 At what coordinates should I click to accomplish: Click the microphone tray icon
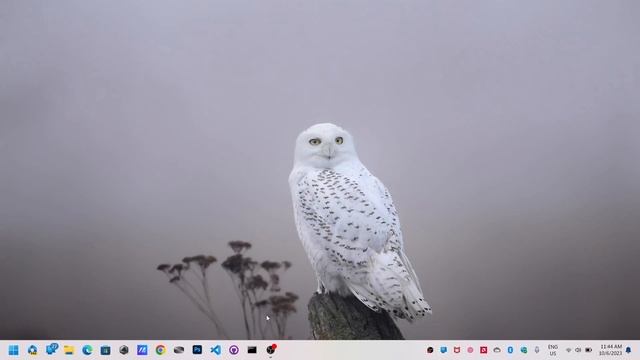(x=537, y=350)
